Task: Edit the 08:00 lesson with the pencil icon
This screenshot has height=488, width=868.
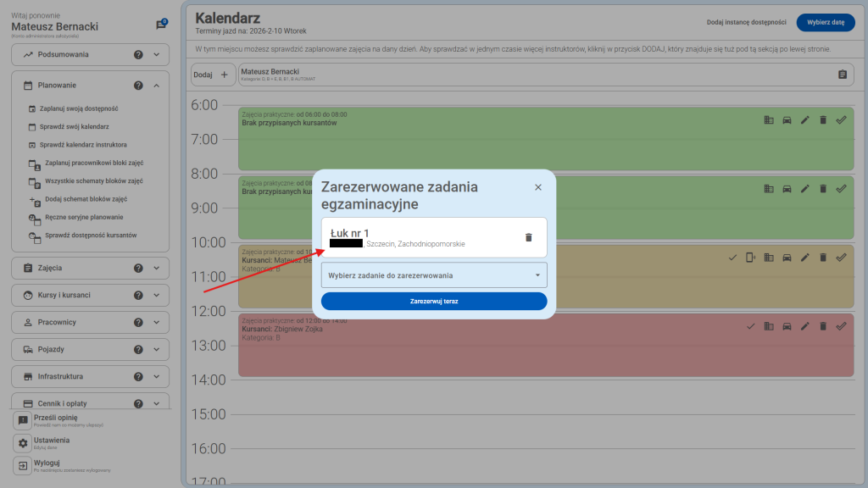Action: (x=804, y=188)
